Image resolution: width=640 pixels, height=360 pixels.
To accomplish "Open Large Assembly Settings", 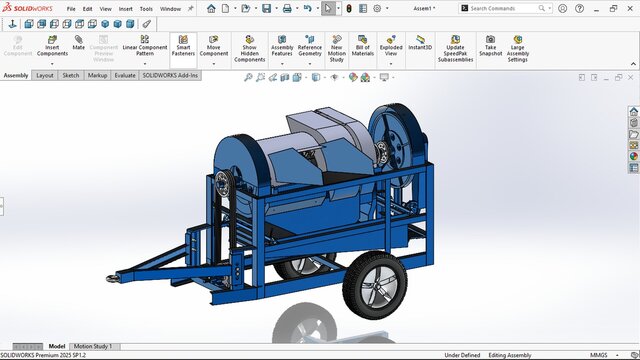I will tap(518, 49).
